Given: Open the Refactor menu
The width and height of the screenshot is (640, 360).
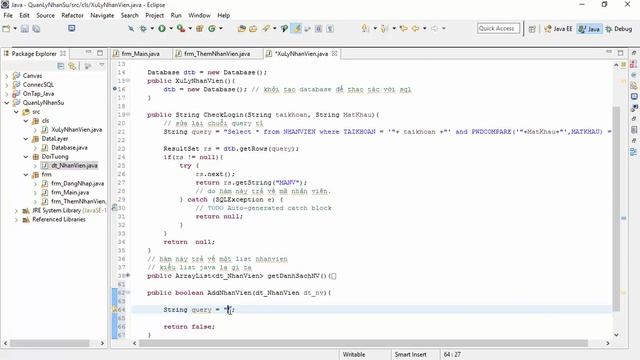Looking at the screenshot, I should (x=72, y=15).
